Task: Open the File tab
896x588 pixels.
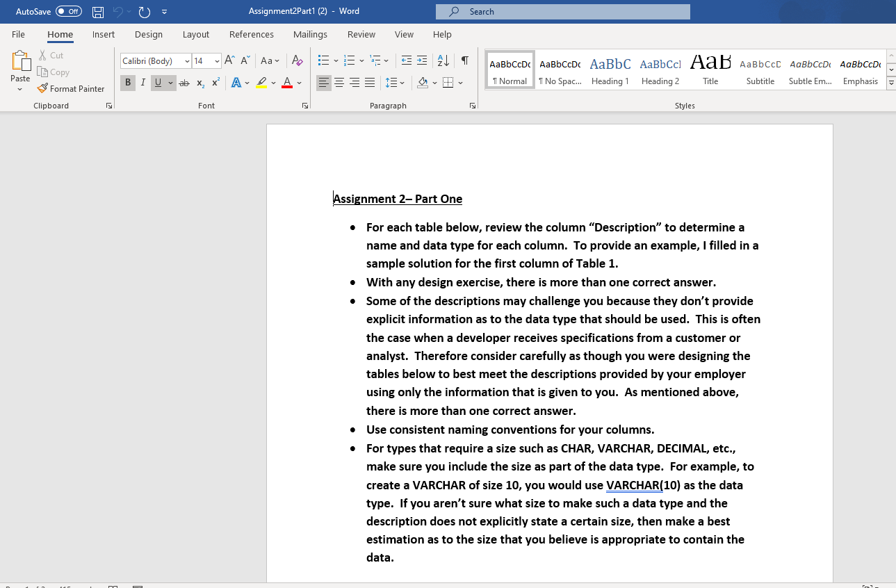Action: 18,34
